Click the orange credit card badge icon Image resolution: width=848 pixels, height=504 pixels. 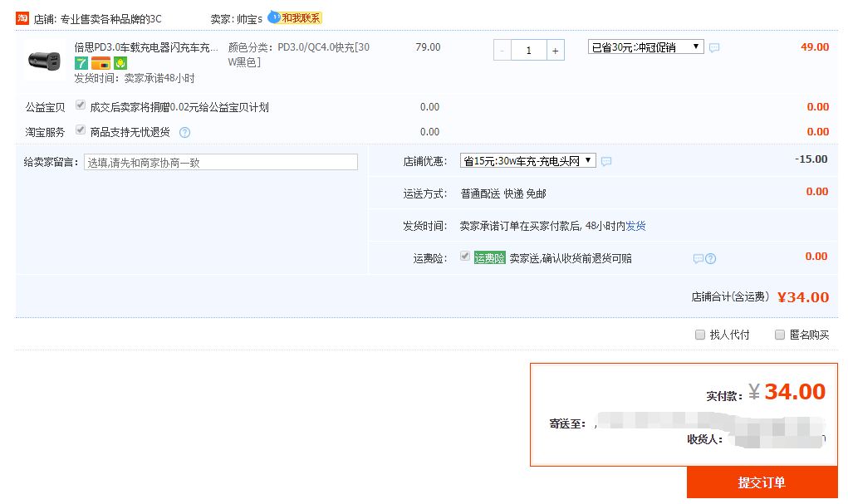pyautogui.click(x=100, y=63)
